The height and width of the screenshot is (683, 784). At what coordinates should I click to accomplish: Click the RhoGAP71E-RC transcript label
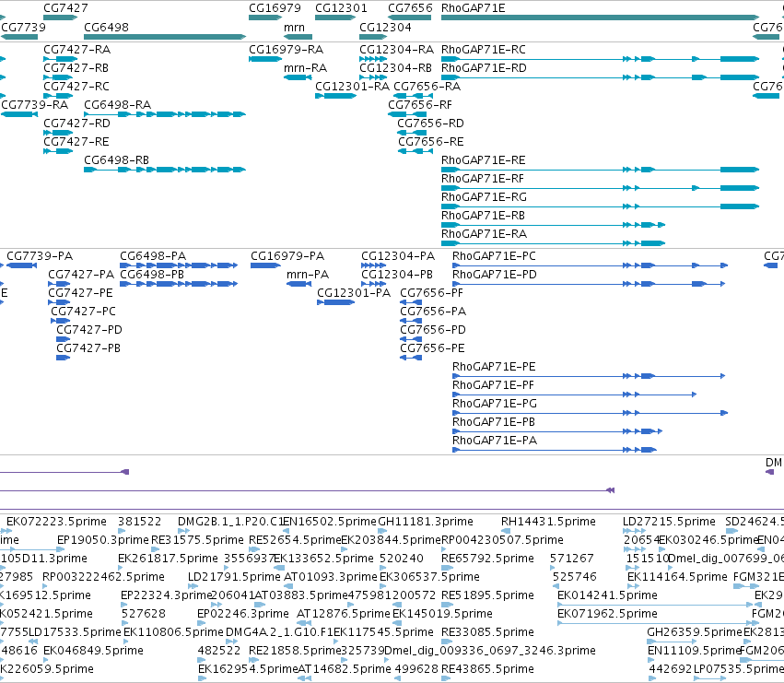tap(484, 49)
